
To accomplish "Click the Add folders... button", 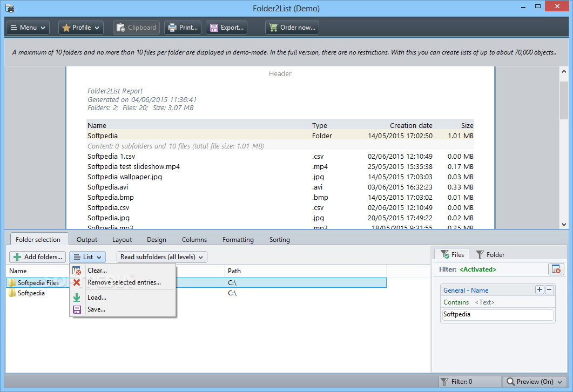I will [x=38, y=257].
